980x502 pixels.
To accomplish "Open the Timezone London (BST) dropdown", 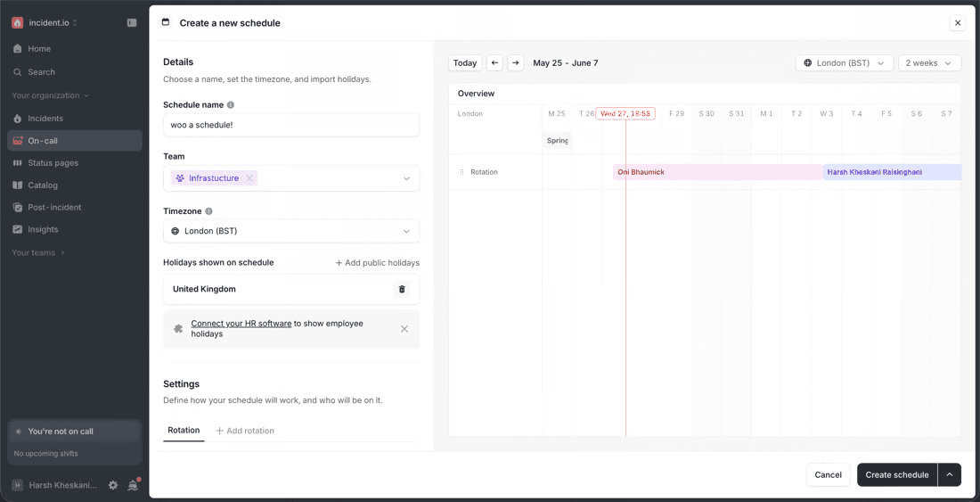I will [291, 231].
